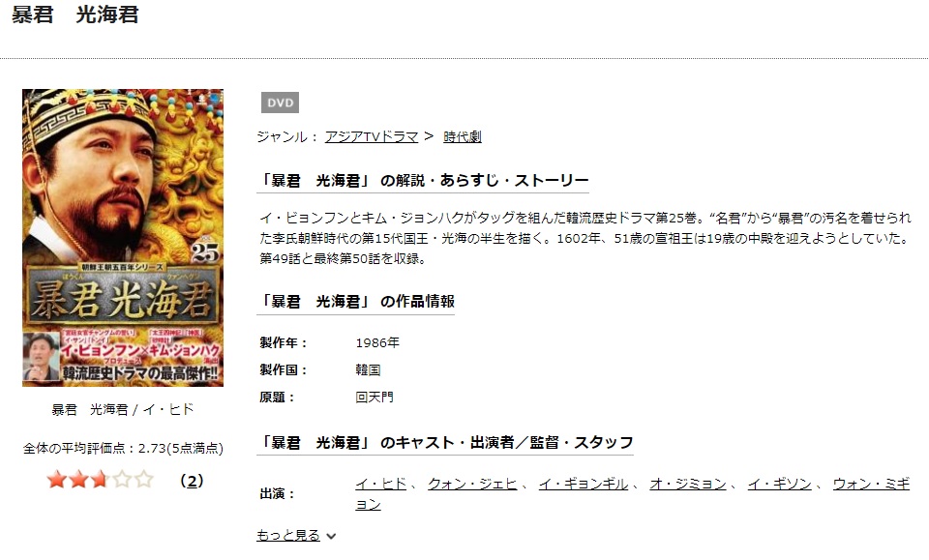Click the 製作国 label
Screen dimensions: 929x560
[284, 370]
